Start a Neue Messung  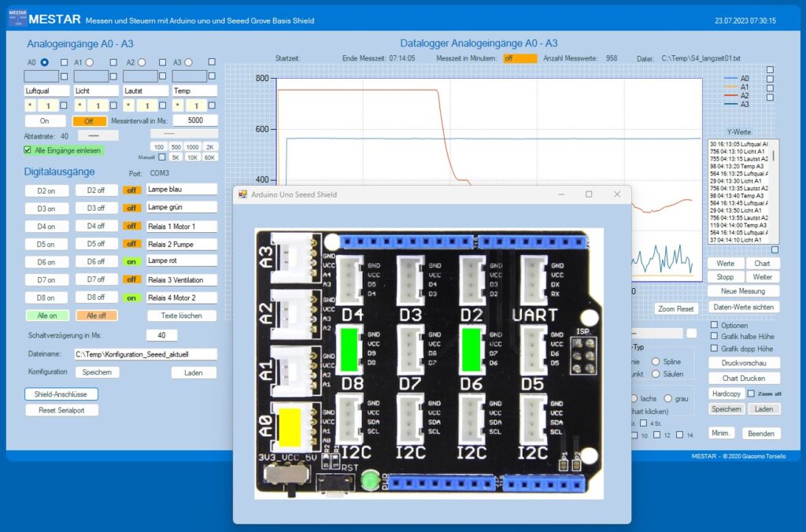(743, 291)
